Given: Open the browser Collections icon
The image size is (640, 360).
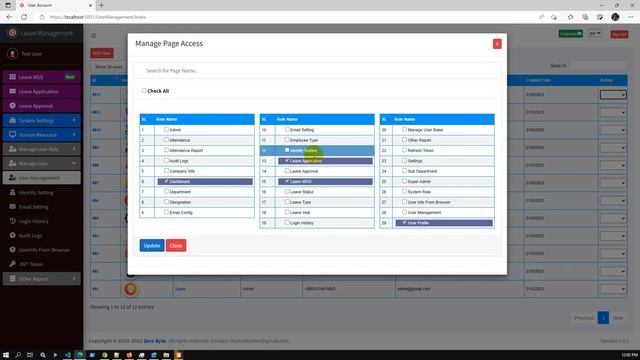Looking at the screenshot, I should point(585,17).
